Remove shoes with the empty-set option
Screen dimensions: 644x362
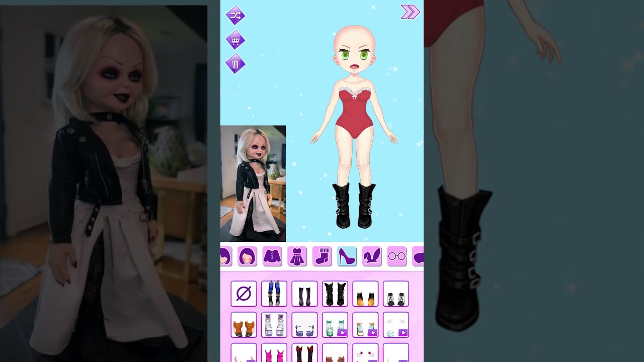tap(244, 294)
